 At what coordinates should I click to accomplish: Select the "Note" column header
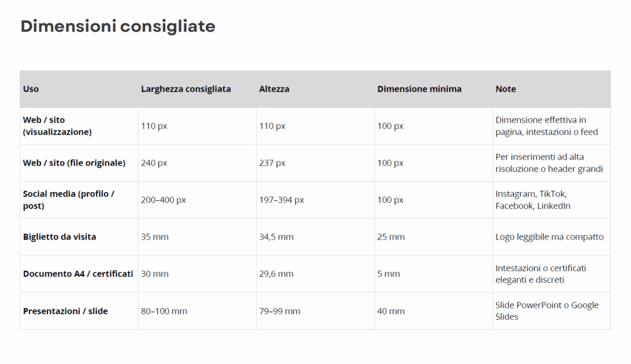pos(505,89)
